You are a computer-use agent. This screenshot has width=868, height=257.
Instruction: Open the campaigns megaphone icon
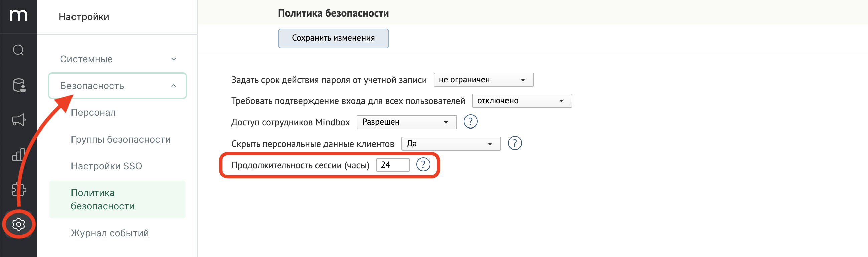coord(19,120)
